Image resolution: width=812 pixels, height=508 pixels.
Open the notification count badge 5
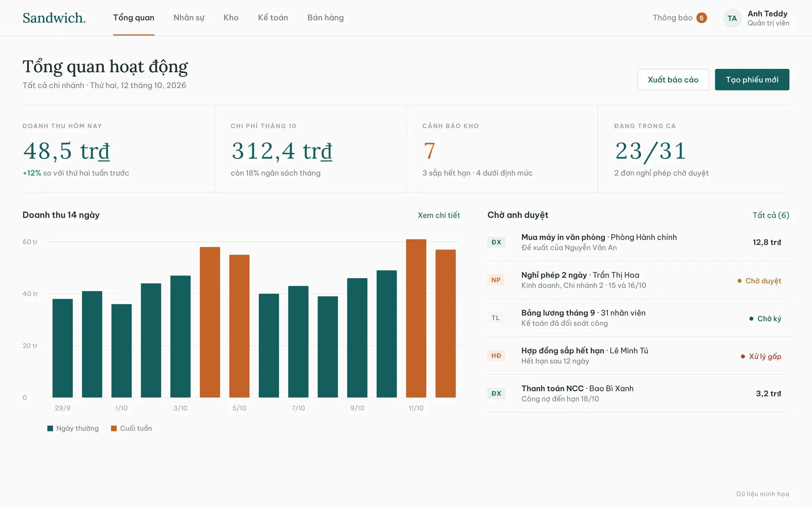(701, 18)
